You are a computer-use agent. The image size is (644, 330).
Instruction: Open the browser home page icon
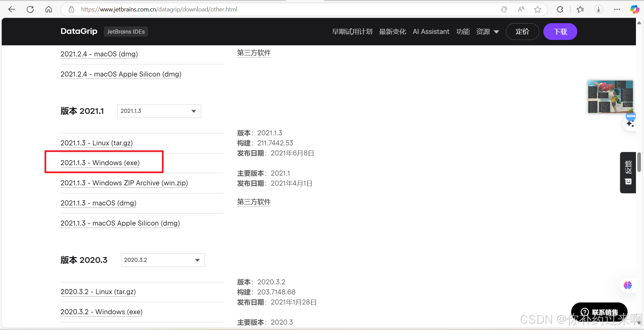(49, 9)
